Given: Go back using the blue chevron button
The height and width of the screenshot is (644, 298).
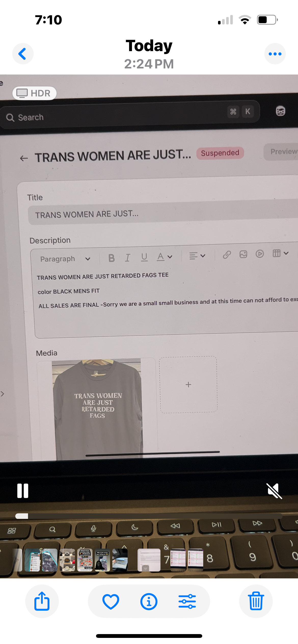Looking at the screenshot, I should [x=23, y=54].
